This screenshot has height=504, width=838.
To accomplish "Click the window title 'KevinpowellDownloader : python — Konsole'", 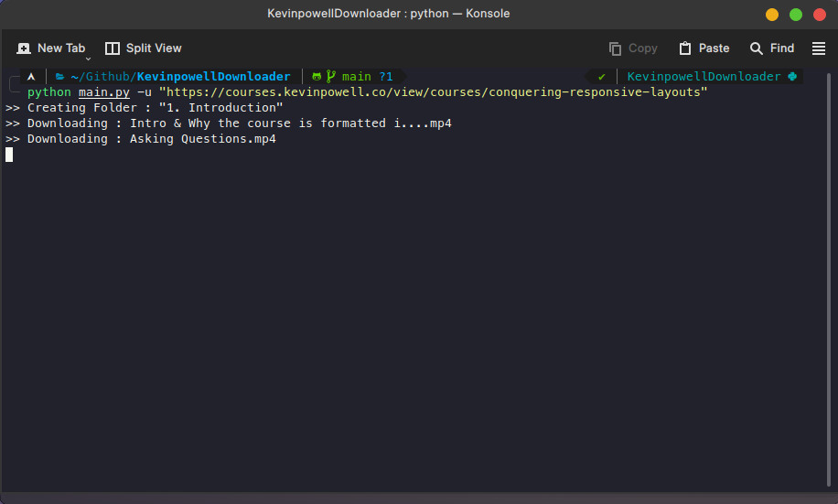I will (389, 14).
